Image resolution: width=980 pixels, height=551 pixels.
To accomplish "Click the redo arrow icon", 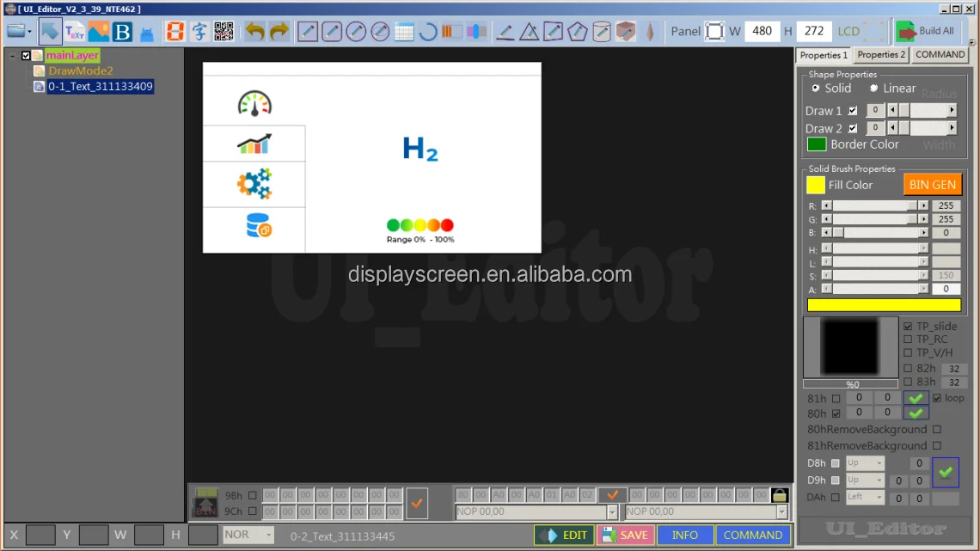I will [279, 32].
